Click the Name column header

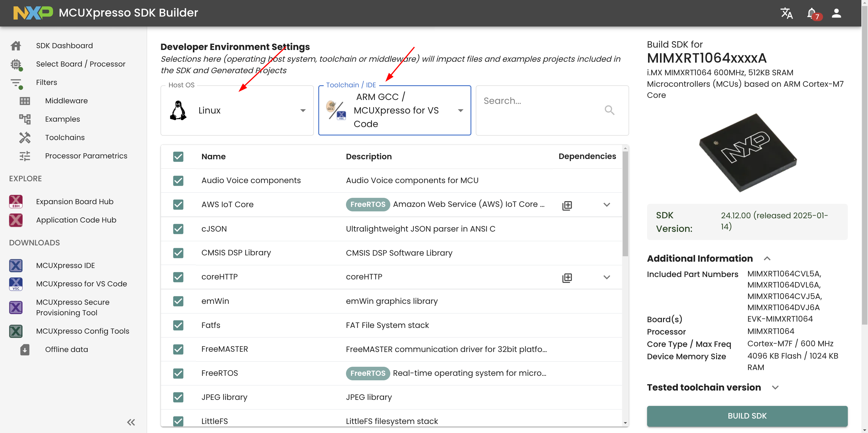[x=213, y=157]
